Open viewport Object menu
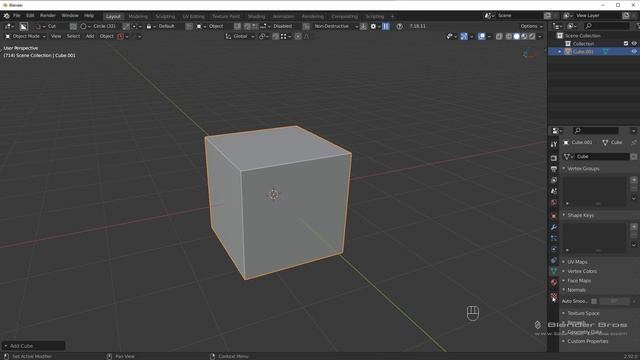Screen dimensions: 640x360 pyautogui.click(x=107, y=36)
